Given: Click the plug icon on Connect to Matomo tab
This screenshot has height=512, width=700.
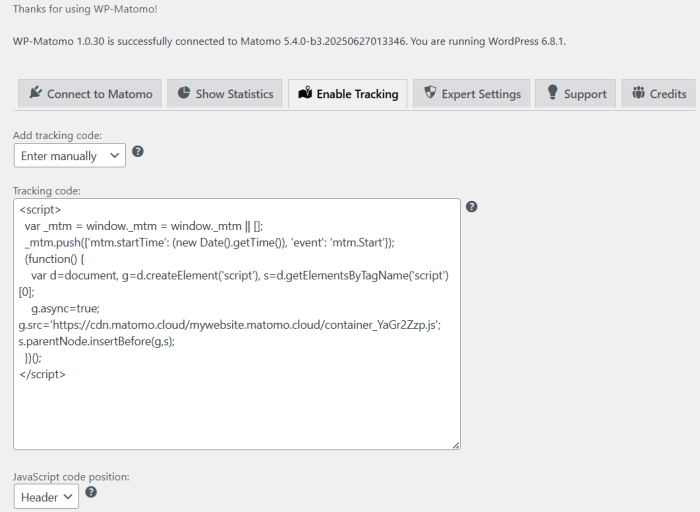Looking at the screenshot, I should coord(35,93).
